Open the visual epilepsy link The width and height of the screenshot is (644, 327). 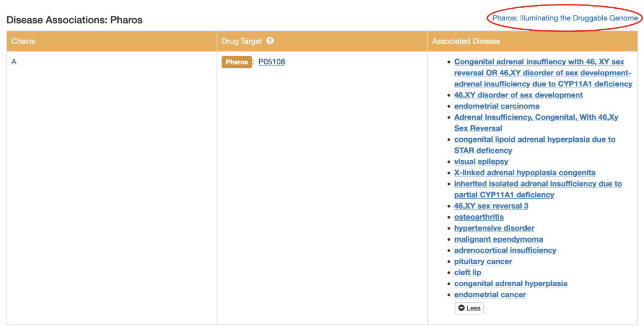481,161
